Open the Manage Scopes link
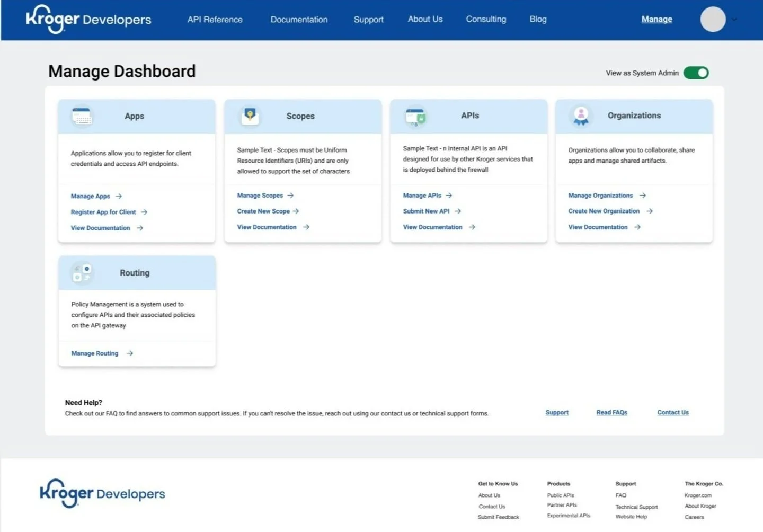Image resolution: width=763 pixels, height=532 pixels. pos(260,196)
